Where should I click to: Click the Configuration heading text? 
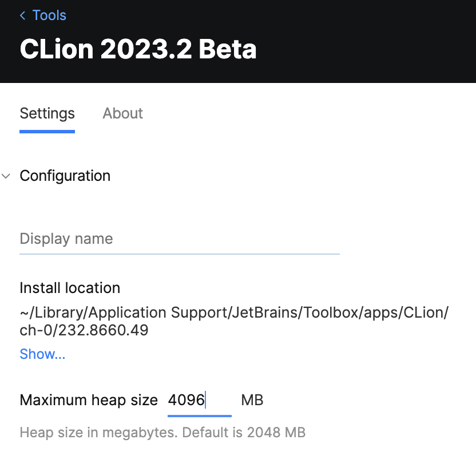coord(65,176)
